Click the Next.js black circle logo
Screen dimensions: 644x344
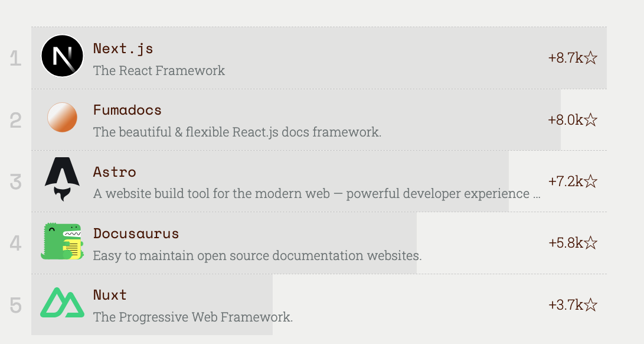[x=63, y=56]
